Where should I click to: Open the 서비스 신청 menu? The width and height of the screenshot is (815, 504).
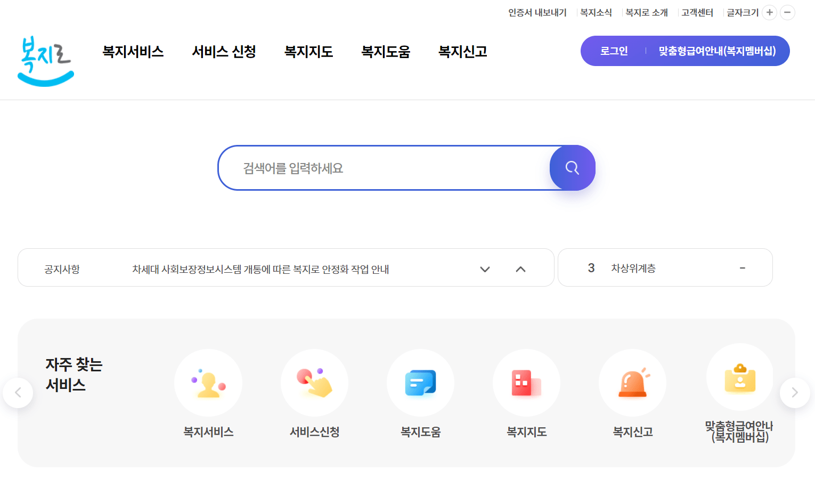(x=224, y=51)
